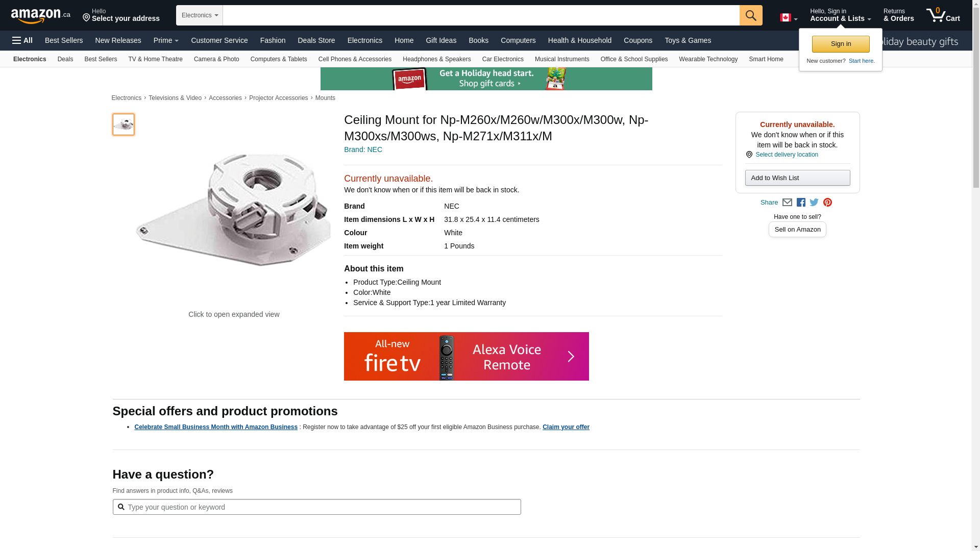Expand the Prime menu dropdown
This screenshot has width=980, height=551.
click(x=166, y=40)
